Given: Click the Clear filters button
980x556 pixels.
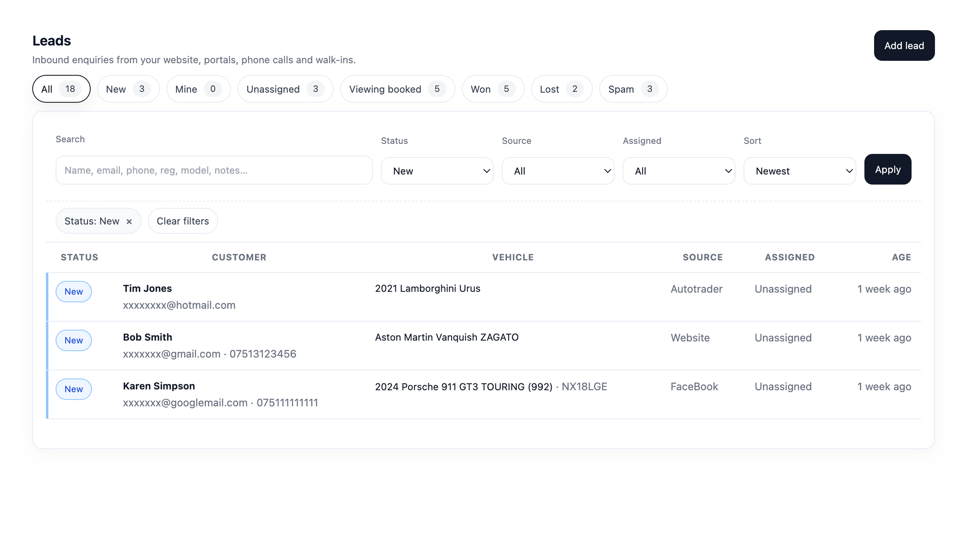Looking at the screenshot, I should (183, 221).
